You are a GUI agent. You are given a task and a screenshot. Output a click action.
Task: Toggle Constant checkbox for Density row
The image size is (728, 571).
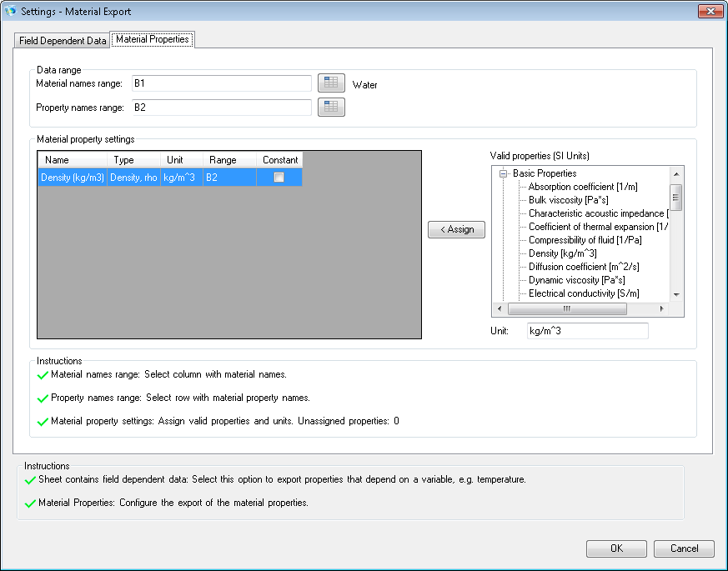pos(279,177)
